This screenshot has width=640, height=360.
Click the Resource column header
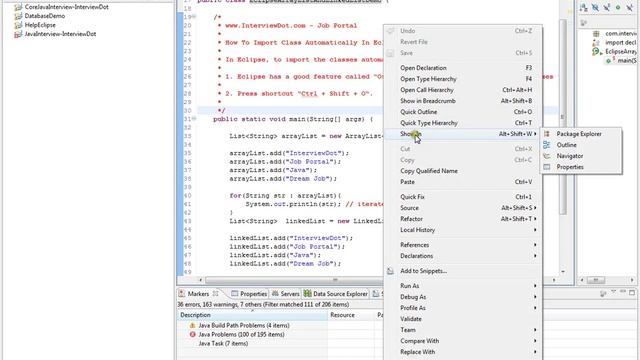pyautogui.click(x=351, y=315)
